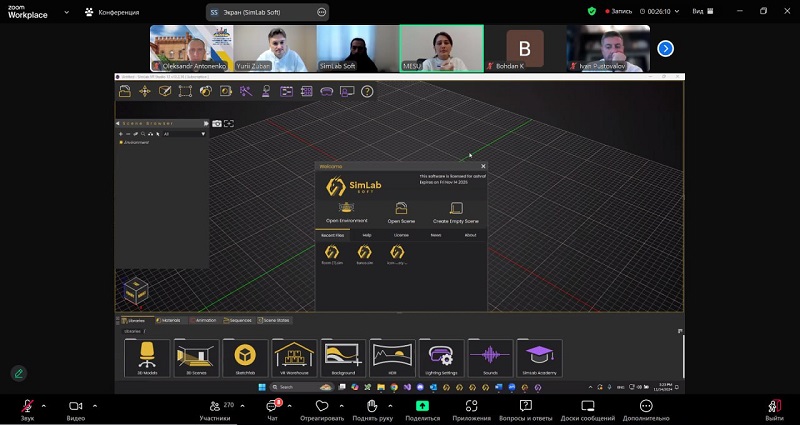Image resolution: width=800 pixels, height=425 pixels.
Task: Click the monitor with lock toolbar icon
Action: [x=347, y=91]
